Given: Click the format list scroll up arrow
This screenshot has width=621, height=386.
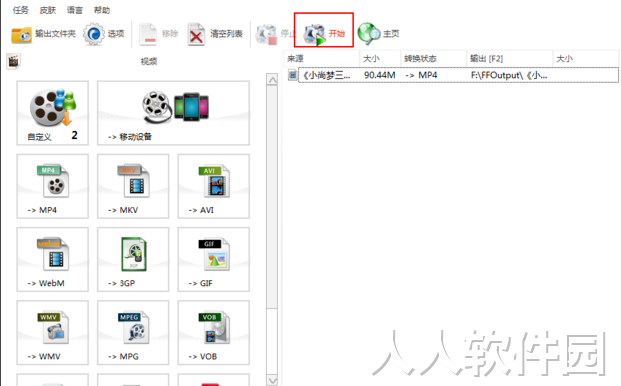Looking at the screenshot, I should click(x=272, y=80).
